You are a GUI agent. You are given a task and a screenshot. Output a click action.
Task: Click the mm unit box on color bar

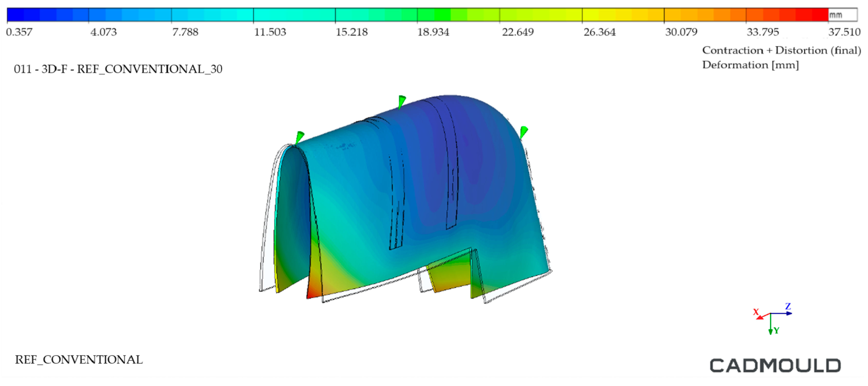pos(842,15)
